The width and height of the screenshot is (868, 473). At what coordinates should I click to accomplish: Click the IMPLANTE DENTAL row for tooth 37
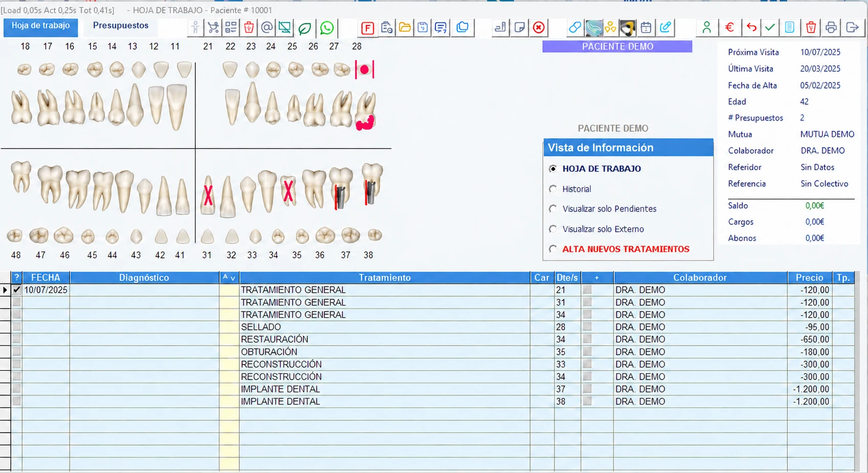tap(384, 389)
